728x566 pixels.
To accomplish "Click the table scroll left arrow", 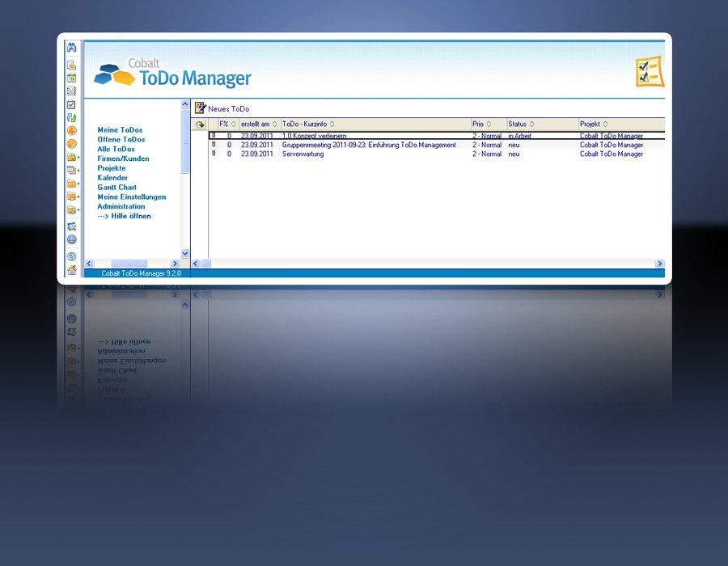I will tap(196, 264).
